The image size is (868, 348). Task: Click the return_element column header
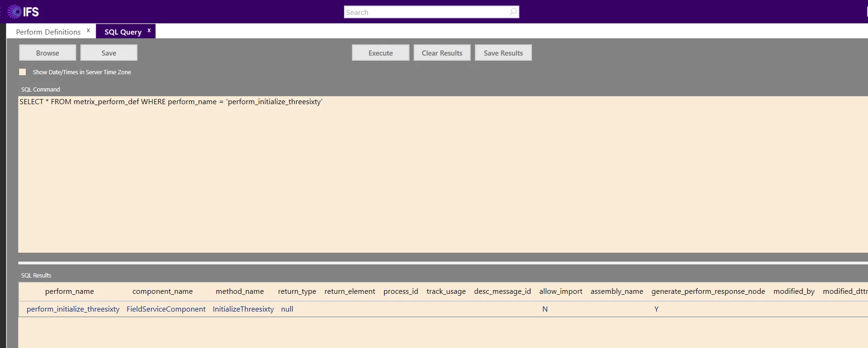pos(350,291)
